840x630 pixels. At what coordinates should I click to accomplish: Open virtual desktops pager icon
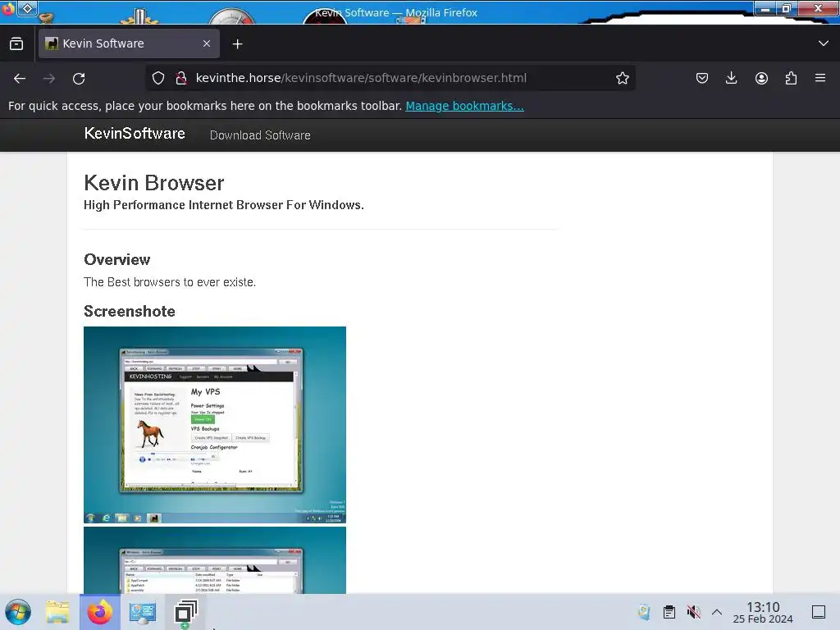tap(185, 612)
